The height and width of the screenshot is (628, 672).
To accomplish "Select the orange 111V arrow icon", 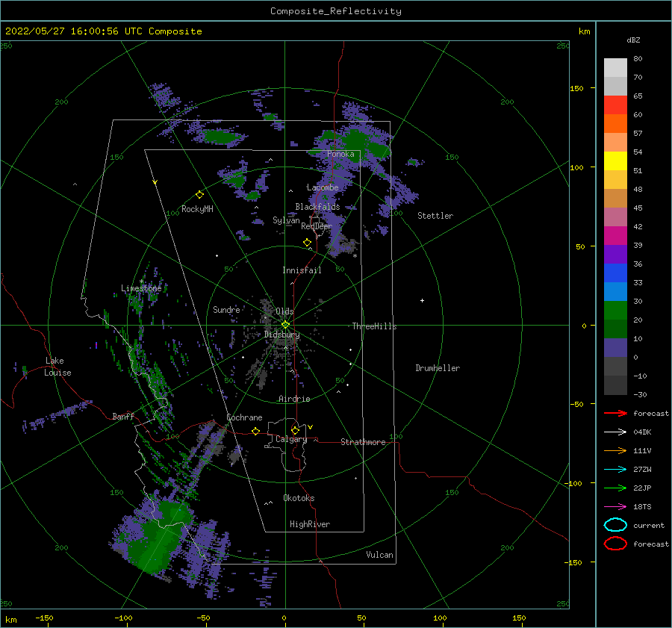I will click(x=615, y=450).
